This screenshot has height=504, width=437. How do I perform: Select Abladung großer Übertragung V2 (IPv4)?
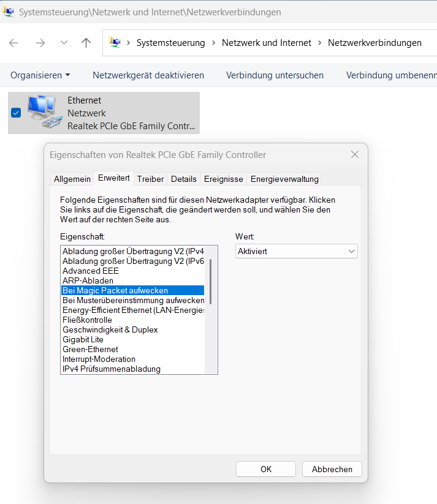(x=133, y=251)
